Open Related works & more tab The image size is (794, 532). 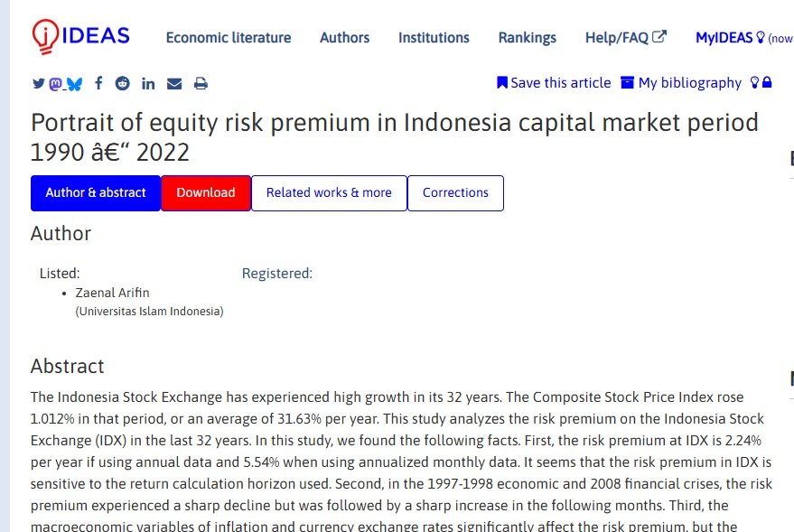coord(329,192)
